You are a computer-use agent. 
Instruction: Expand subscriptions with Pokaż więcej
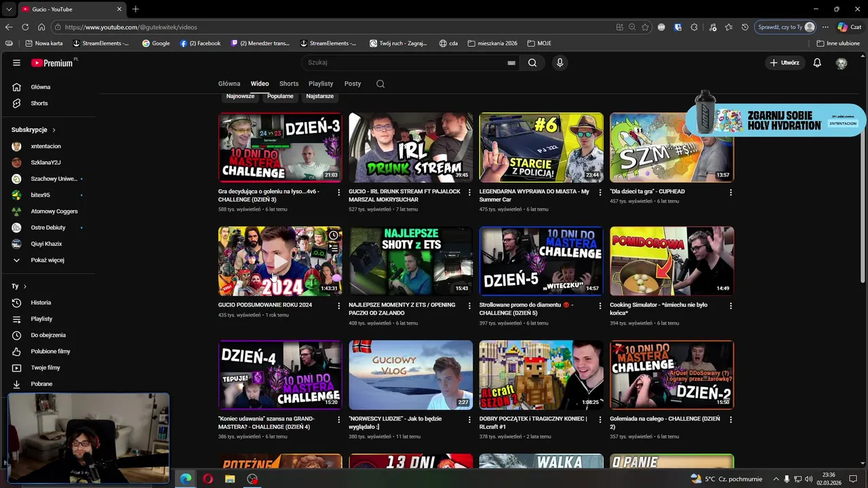[47, 260]
